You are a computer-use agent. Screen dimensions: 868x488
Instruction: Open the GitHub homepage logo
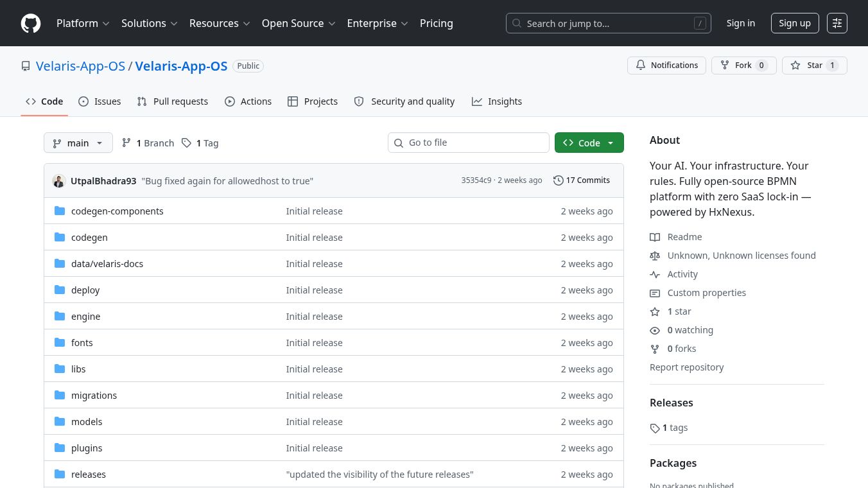[x=31, y=23]
